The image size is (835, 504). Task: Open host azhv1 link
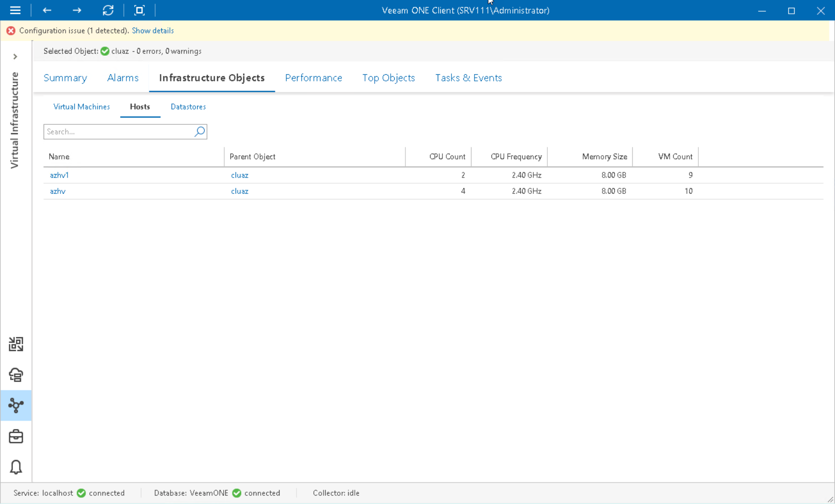59,175
